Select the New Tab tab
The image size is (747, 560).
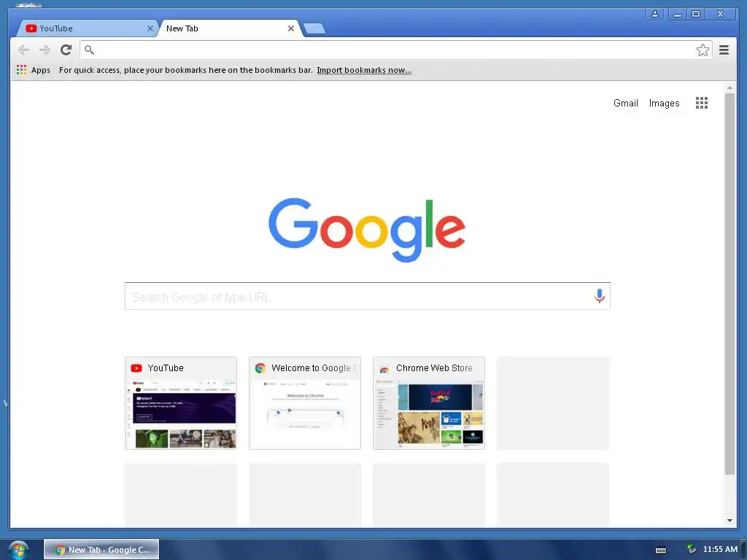[230, 28]
